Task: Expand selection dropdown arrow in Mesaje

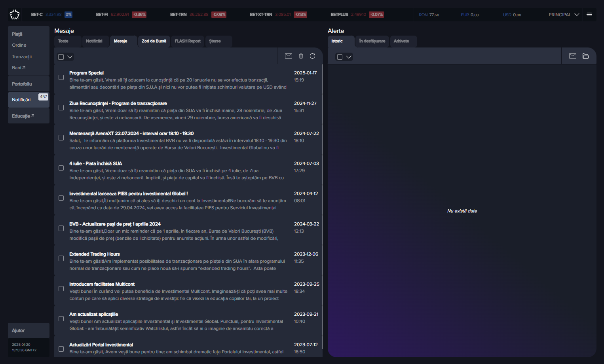Action: (x=70, y=57)
